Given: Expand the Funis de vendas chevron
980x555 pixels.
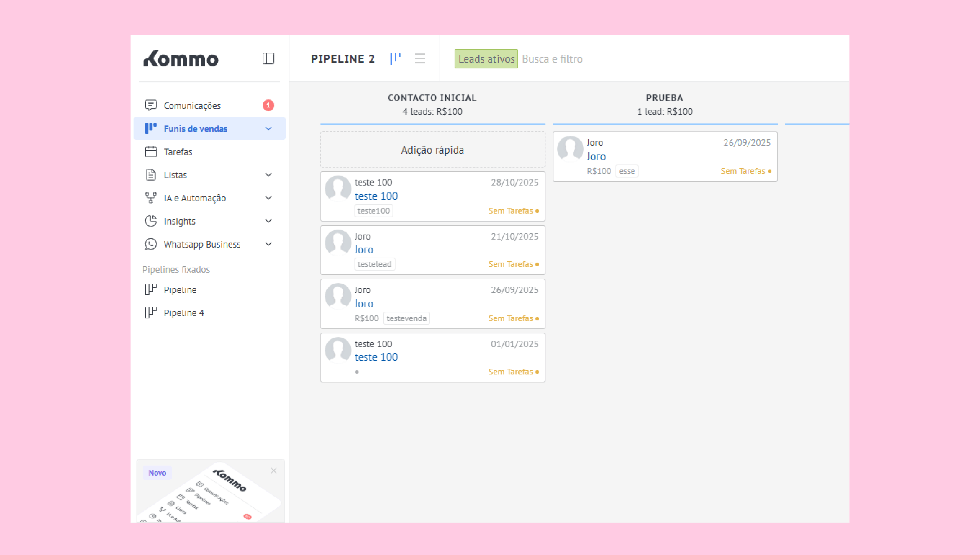Looking at the screenshot, I should [268, 129].
